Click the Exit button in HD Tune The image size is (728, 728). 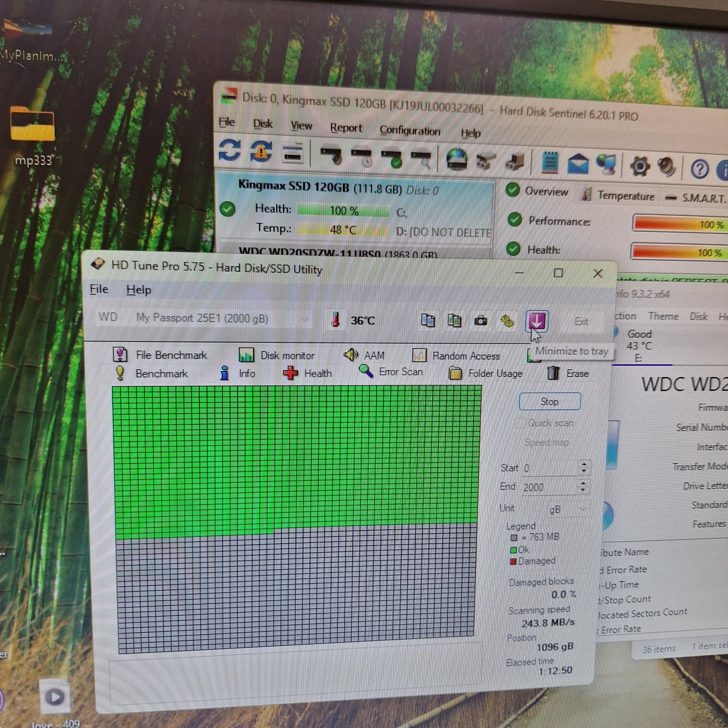[581, 322]
